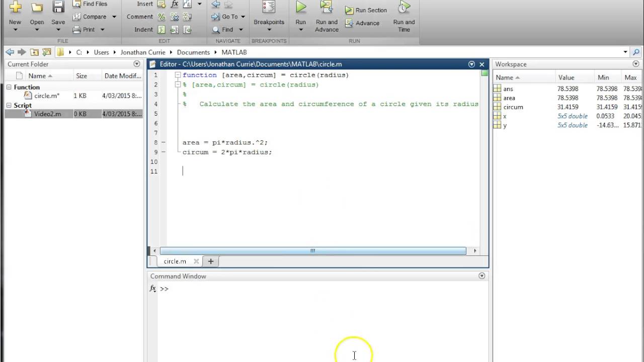Collapse comment block fold on line 2
The image size is (644, 362).
[x=178, y=84]
